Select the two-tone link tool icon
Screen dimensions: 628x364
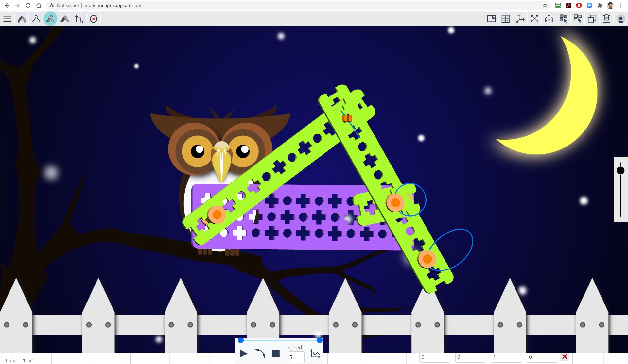tap(22, 19)
